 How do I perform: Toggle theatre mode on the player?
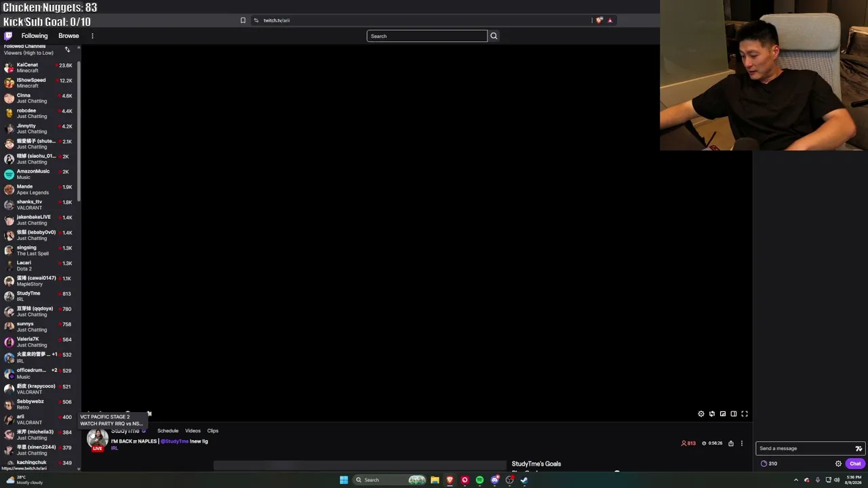(x=734, y=413)
